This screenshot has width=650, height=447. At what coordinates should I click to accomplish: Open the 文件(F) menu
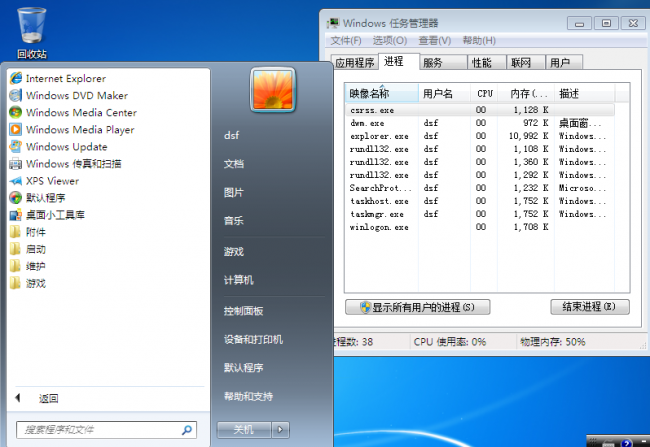pos(346,41)
